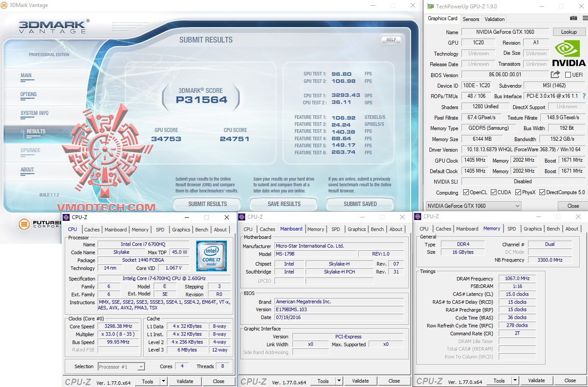Click the GPU score value 34753
This screenshot has height=387, width=588.
click(x=166, y=139)
